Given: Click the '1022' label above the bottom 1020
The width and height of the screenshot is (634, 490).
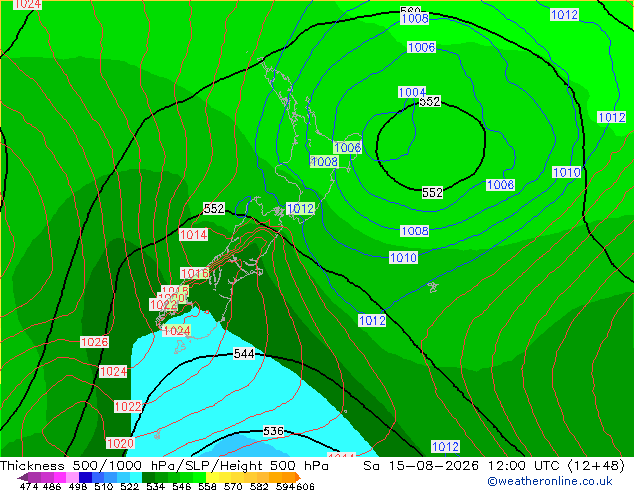Looking at the screenshot, I should click(x=128, y=406).
